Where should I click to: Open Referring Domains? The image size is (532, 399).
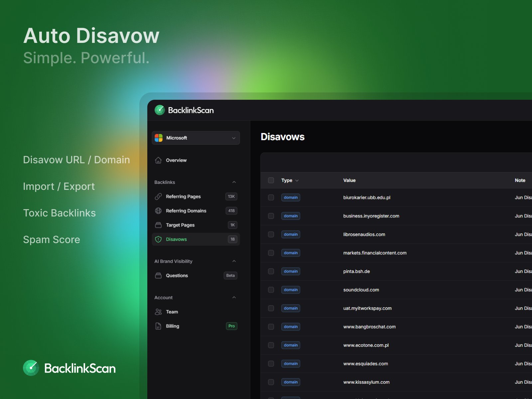[x=196, y=211]
